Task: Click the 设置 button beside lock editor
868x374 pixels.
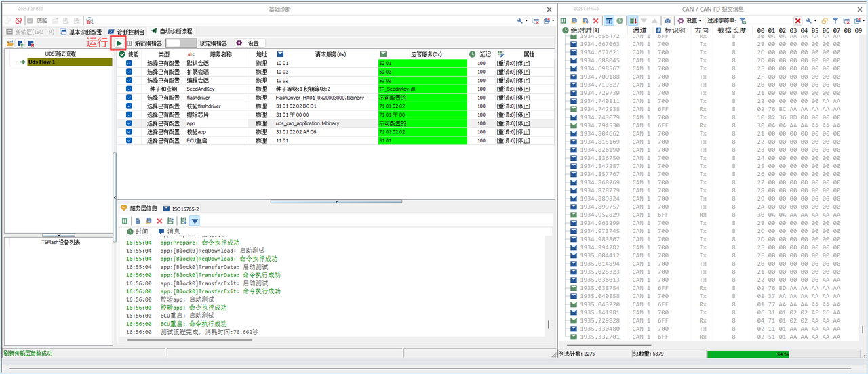Action: pos(248,43)
